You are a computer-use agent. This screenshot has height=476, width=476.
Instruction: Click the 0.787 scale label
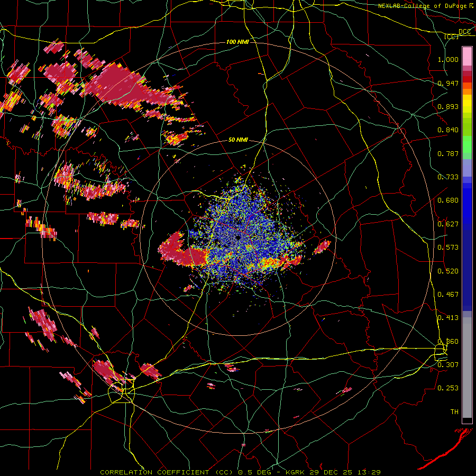448,153
